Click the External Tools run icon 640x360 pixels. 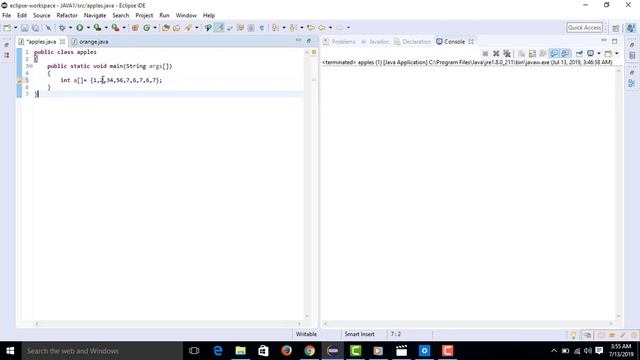coord(116,28)
